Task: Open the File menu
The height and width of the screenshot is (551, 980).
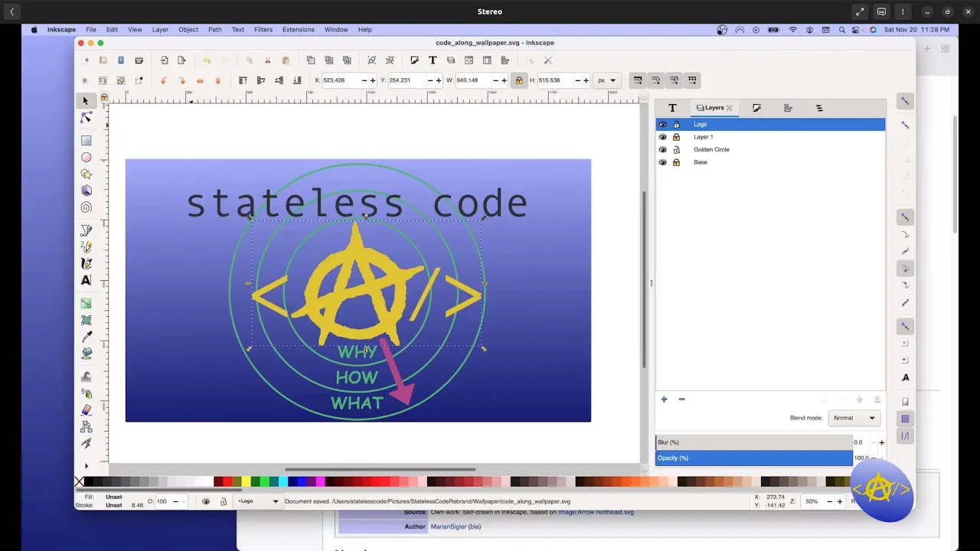Action: [x=91, y=30]
